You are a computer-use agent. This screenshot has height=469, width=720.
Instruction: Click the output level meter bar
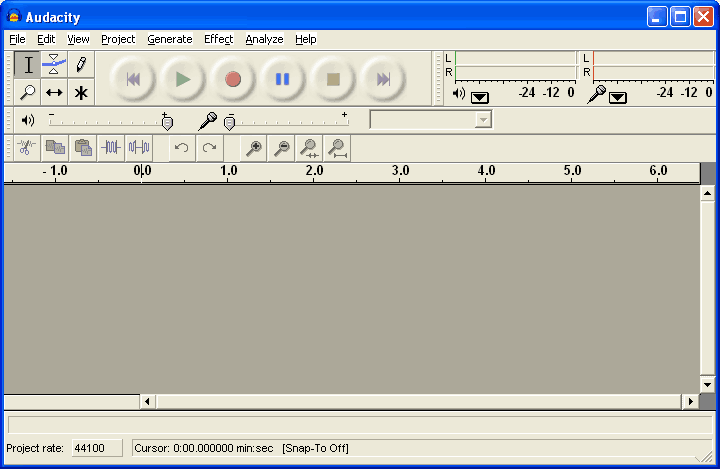(x=515, y=65)
